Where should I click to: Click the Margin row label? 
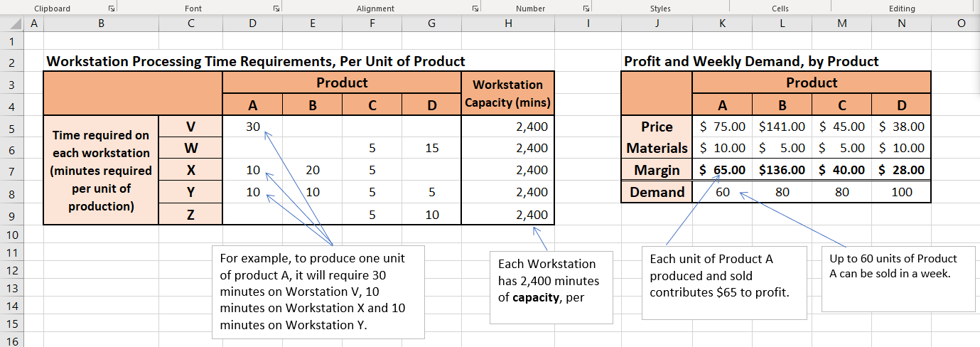657,171
